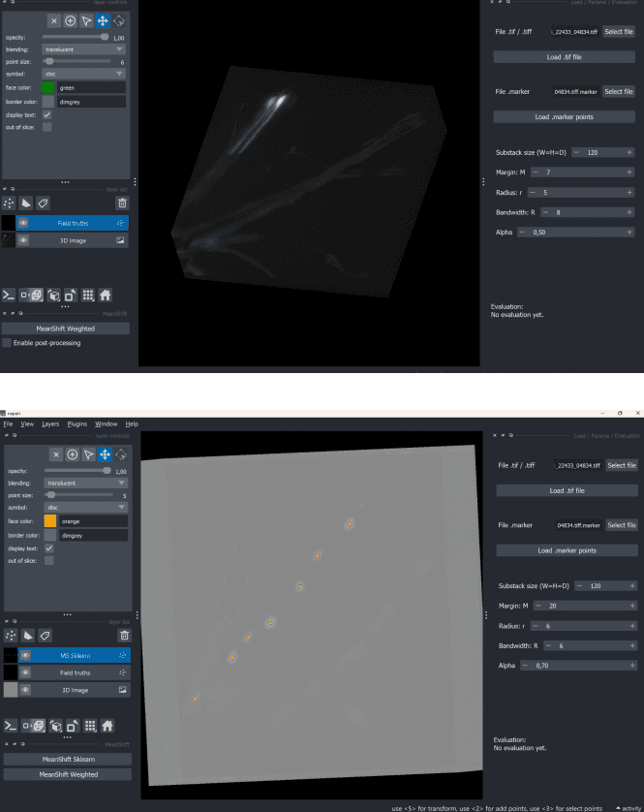The width and height of the screenshot is (644, 812).
Task: Click transpose dimensions icon above the MeanShift Sklearn button
Action: [73, 726]
